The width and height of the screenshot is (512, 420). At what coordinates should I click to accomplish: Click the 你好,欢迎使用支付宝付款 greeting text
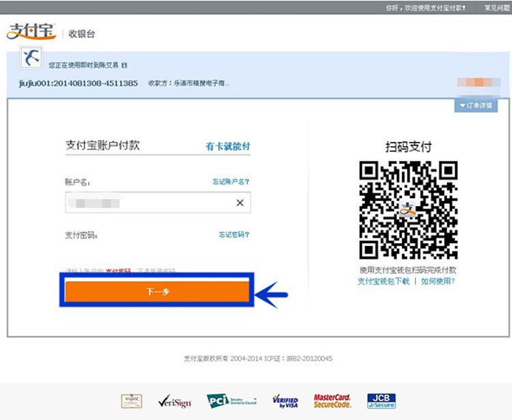425,8
